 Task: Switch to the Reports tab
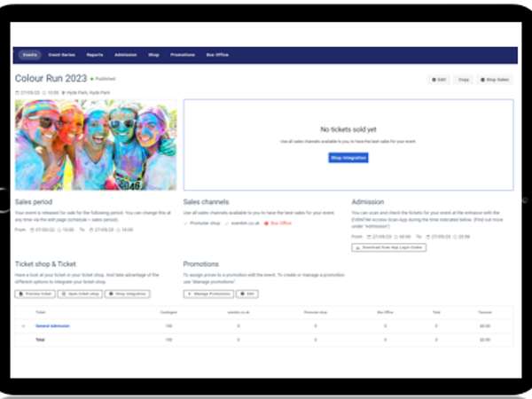tap(95, 55)
